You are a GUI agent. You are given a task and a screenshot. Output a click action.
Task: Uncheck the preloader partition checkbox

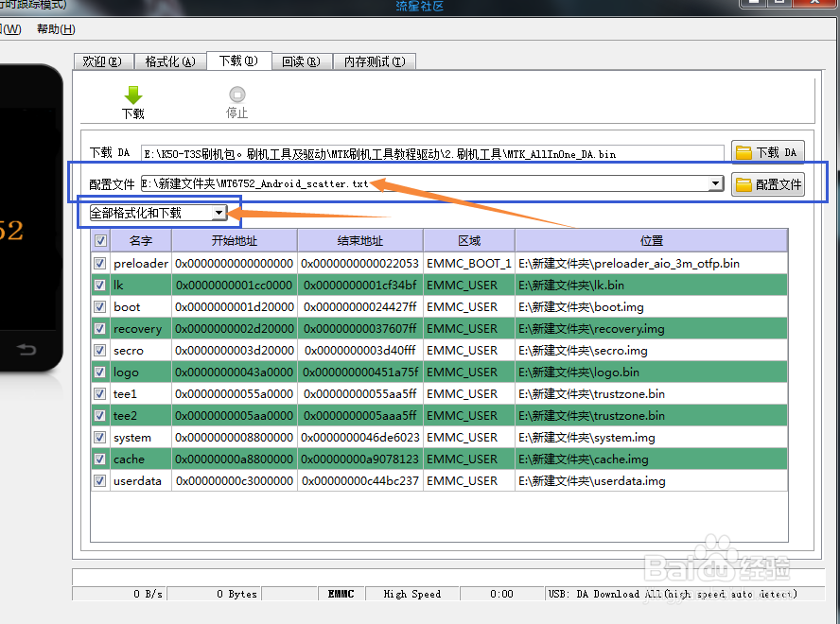[x=100, y=264]
